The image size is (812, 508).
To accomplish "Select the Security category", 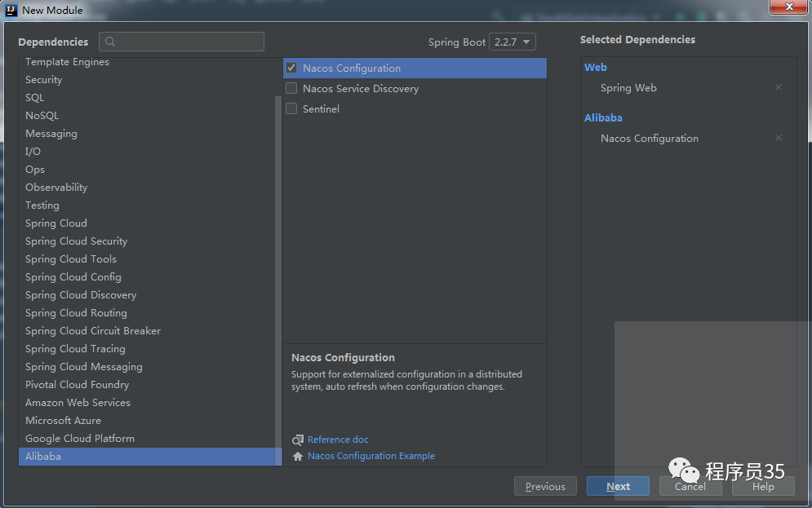I will (x=147, y=80).
